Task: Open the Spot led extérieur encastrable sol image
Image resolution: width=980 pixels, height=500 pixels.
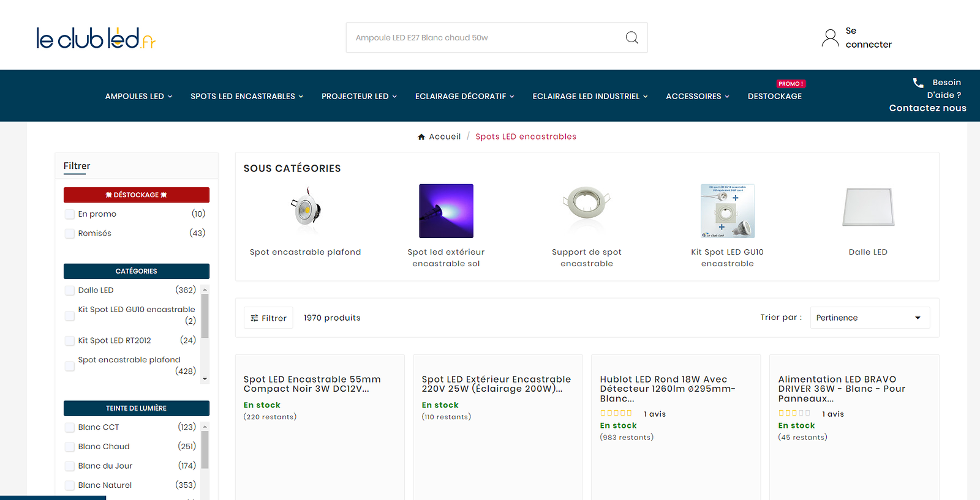Action: tap(446, 211)
